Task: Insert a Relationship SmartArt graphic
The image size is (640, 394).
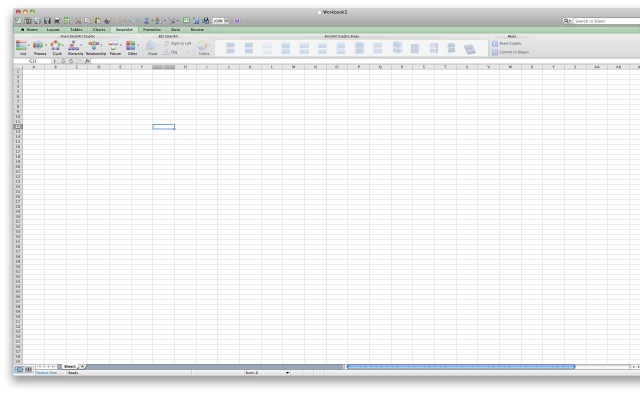Action: coord(96,47)
